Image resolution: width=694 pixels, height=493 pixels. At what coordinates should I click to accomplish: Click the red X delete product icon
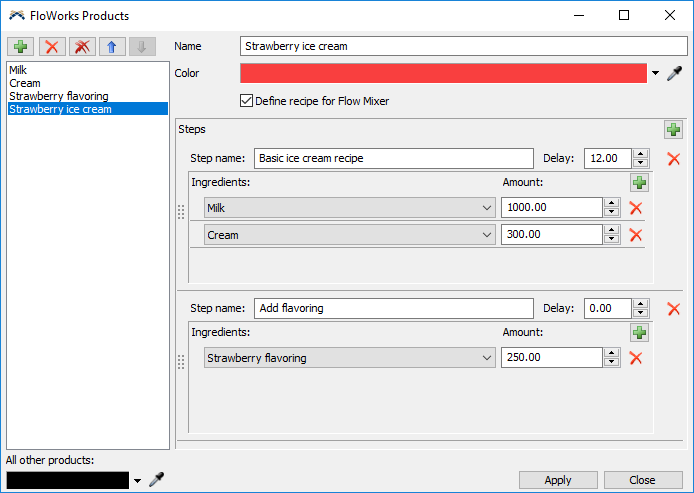pyautogui.click(x=51, y=47)
